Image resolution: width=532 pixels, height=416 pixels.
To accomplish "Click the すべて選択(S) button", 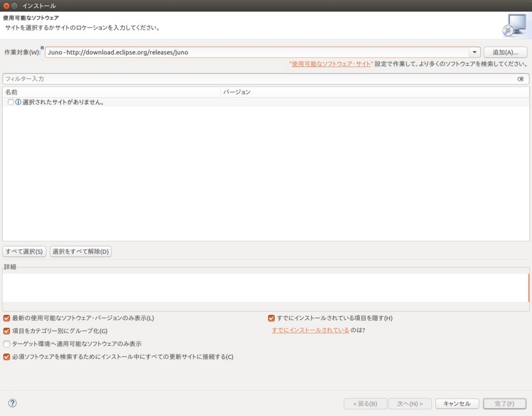I will (24, 251).
